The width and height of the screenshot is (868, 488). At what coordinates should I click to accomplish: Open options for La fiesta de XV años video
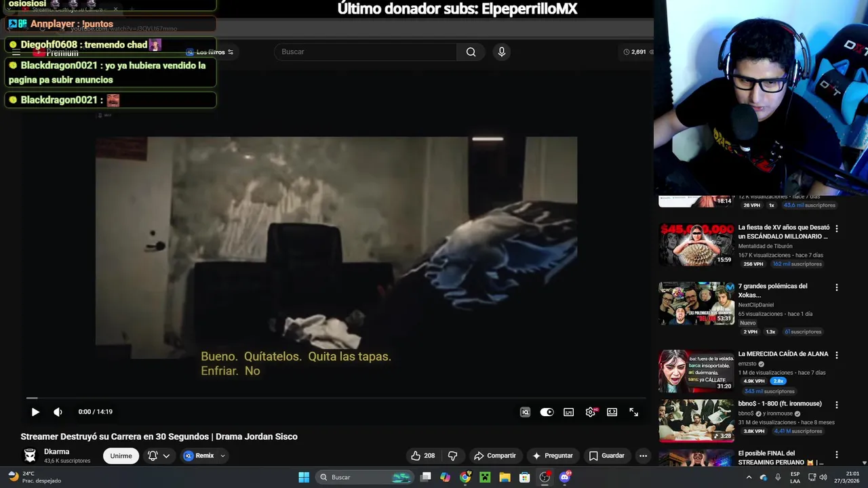click(836, 228)
